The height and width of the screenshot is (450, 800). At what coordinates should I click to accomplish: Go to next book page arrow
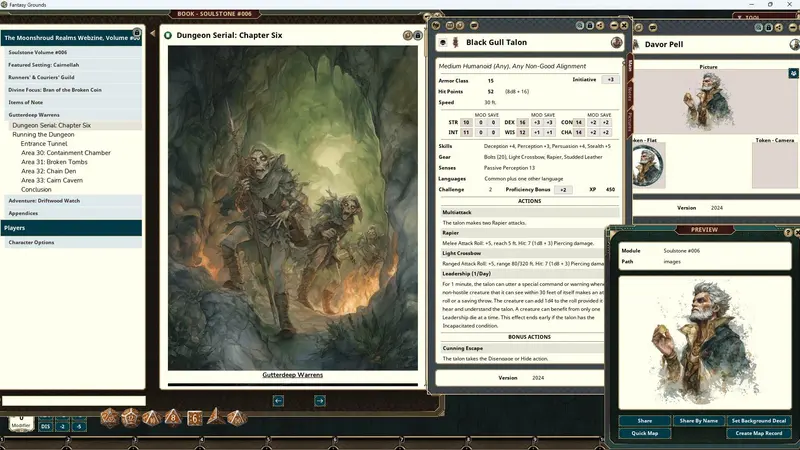[x=320, y=401]
